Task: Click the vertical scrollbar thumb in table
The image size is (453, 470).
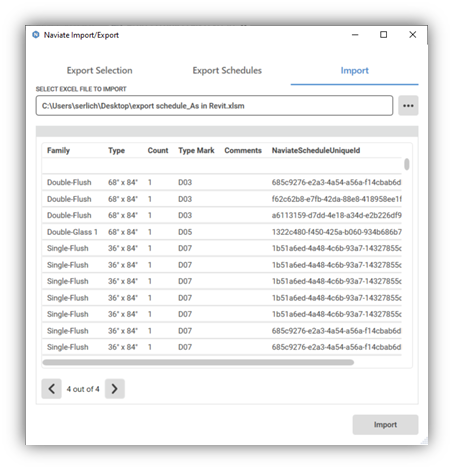Action: [407, 164]
